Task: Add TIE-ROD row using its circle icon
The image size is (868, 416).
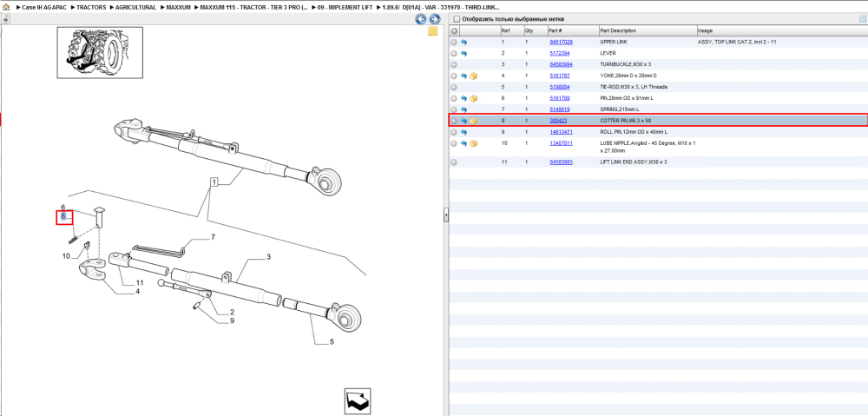Action: click(454, 87)
